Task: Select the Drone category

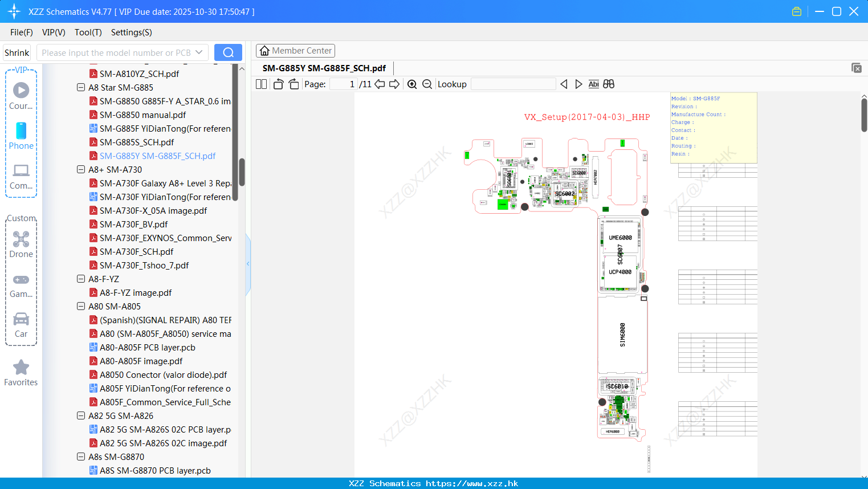Action: pos(21,244)
